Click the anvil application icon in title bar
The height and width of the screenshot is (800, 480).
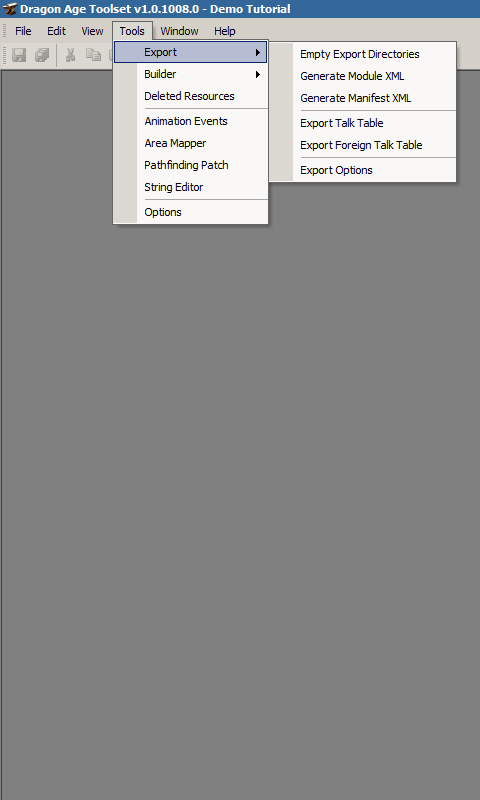(9, 9)
